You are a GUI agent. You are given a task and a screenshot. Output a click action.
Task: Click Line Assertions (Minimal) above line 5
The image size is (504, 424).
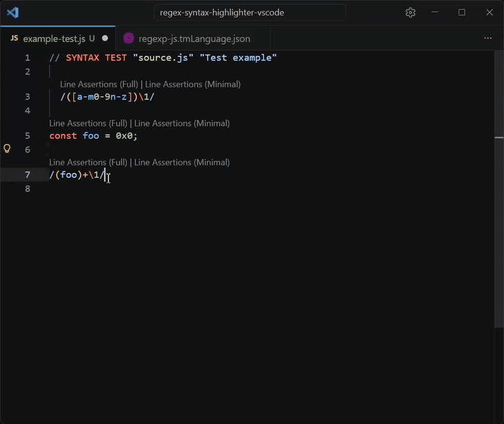coord(182,124)
